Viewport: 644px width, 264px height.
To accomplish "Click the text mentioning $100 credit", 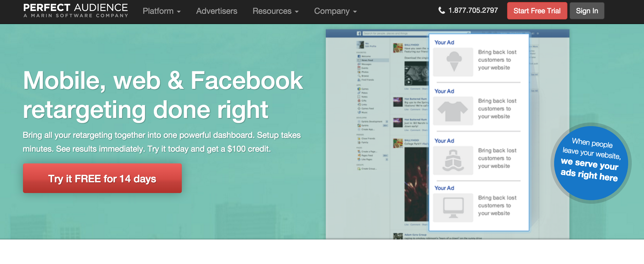I will pos(147,149).
